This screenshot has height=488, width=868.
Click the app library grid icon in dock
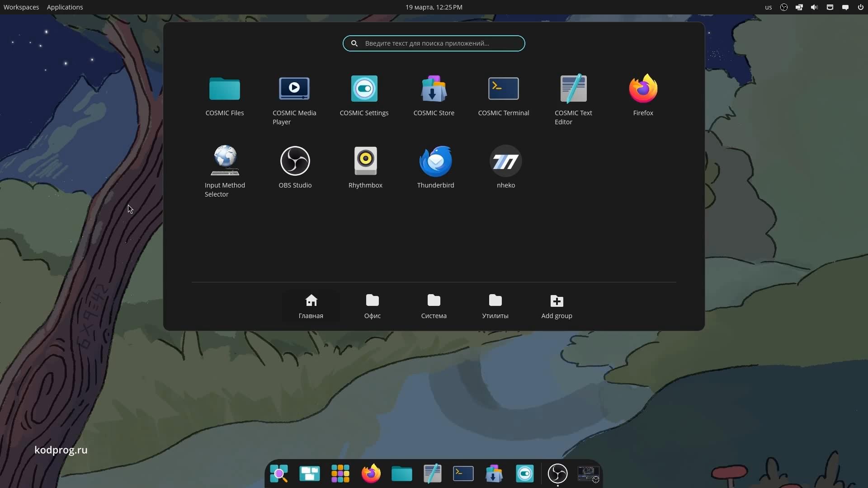point(340,474)
